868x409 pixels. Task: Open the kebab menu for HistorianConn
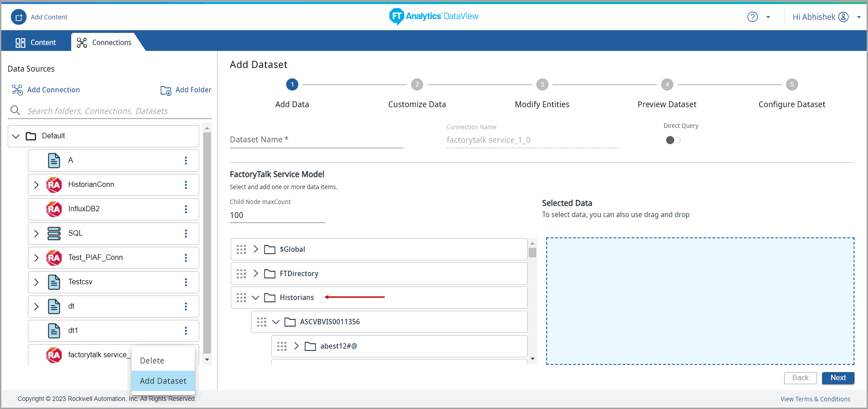point(186,185)
